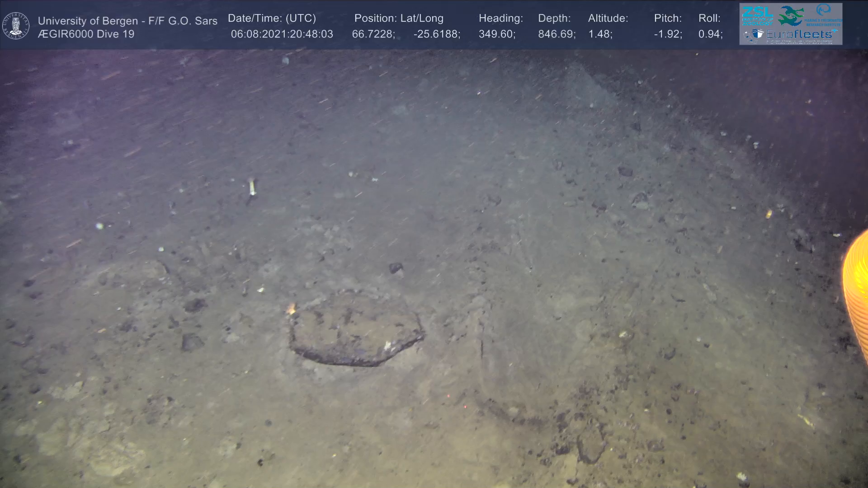Click the Heading value 349.60
The width and height of the screenshot is (868, 488).
coord(496,34)
